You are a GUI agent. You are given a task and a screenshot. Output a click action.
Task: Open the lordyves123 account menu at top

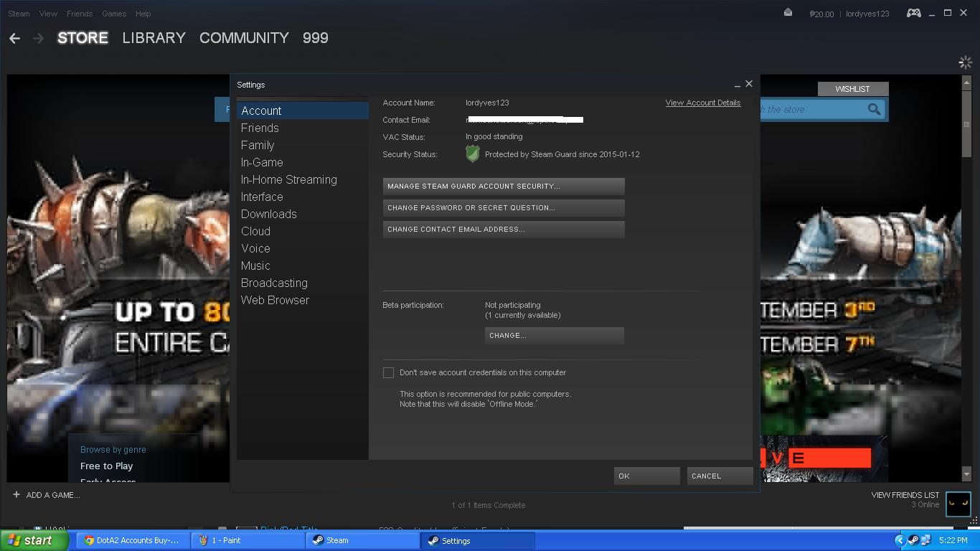pyautogui.click(x=867, y=14)
